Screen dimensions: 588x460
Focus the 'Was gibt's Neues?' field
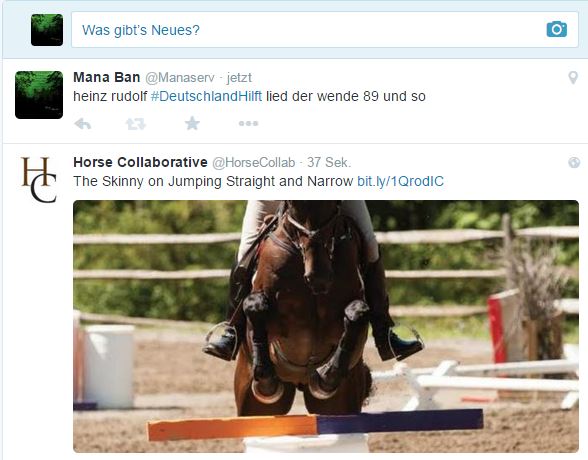point(325,30)
